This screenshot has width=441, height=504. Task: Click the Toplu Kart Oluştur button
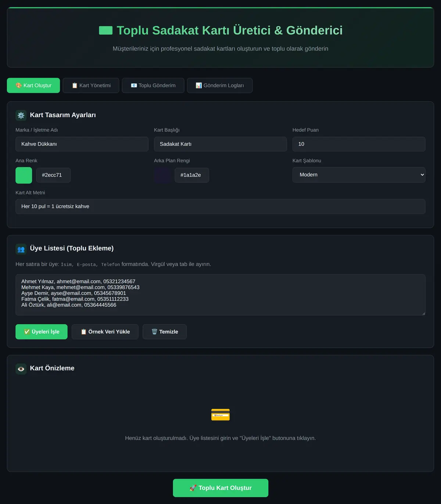(x=220, y=488)
